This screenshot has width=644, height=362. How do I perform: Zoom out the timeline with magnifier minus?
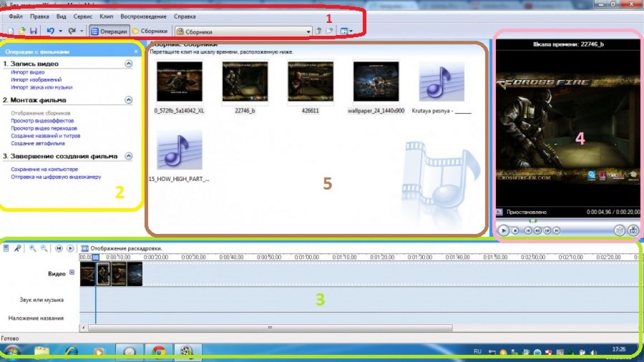[x=44, y=248]
